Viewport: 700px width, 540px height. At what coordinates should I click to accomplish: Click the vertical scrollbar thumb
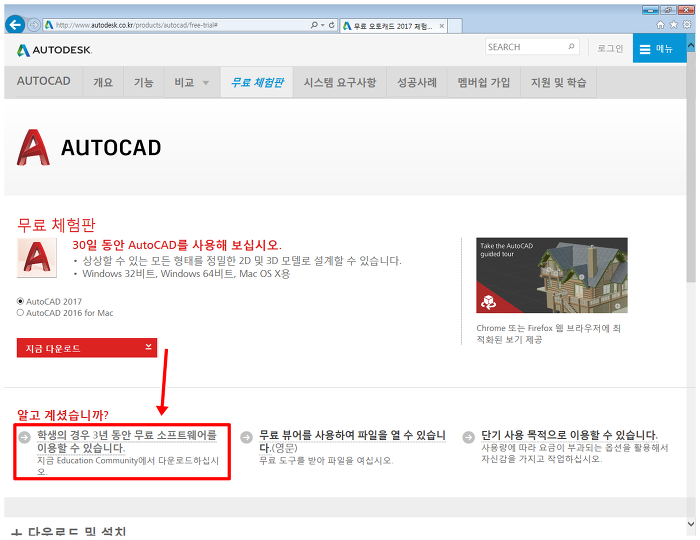tap(691, 167)
